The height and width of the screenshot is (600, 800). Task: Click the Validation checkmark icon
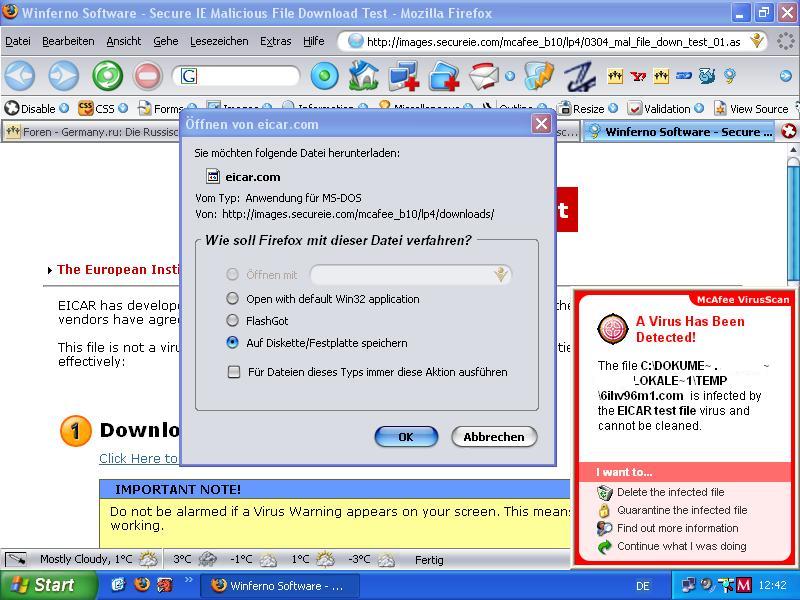pyautogui.click(x=634, y=108)
